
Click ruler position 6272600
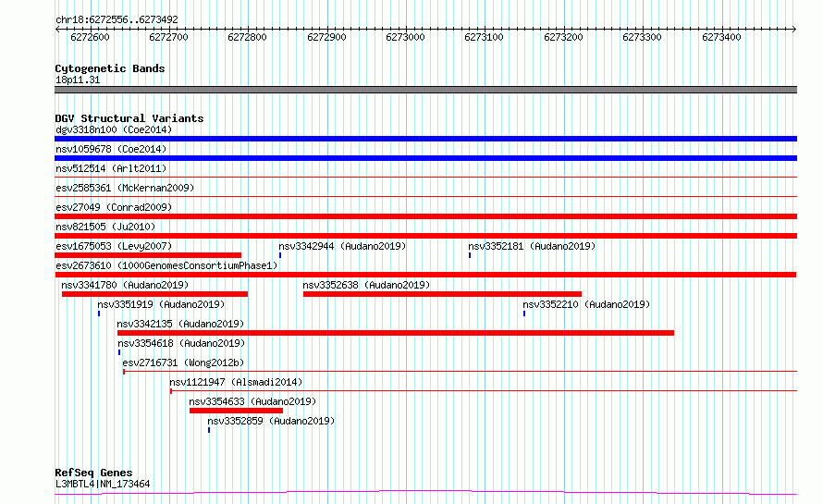[x=90, y=37]
